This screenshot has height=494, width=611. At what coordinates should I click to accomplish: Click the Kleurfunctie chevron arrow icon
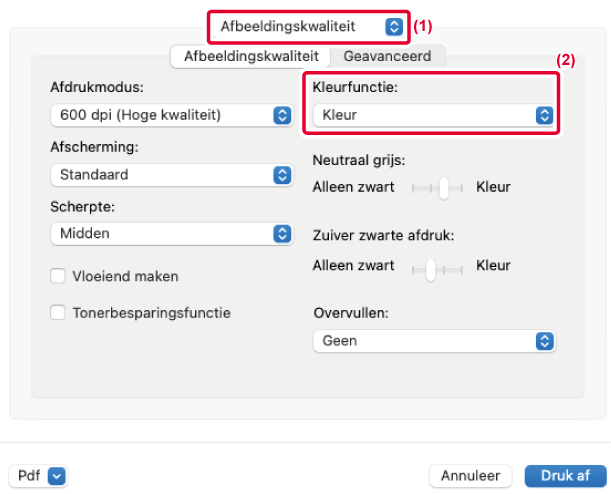pyautogui.click(x=544, y=115)
